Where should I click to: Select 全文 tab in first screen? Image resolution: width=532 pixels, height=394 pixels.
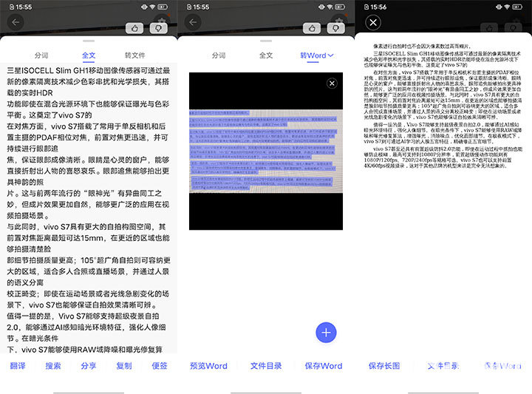pos(89,55)
